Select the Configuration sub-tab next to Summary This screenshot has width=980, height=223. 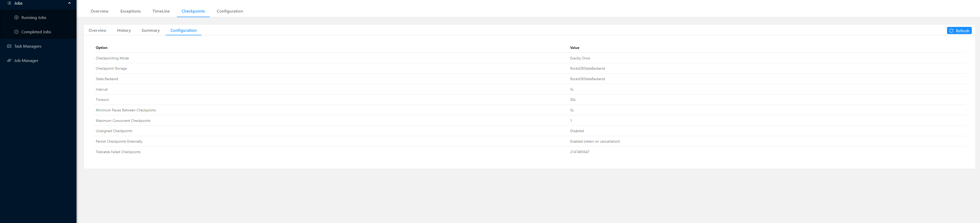[183, 30]
